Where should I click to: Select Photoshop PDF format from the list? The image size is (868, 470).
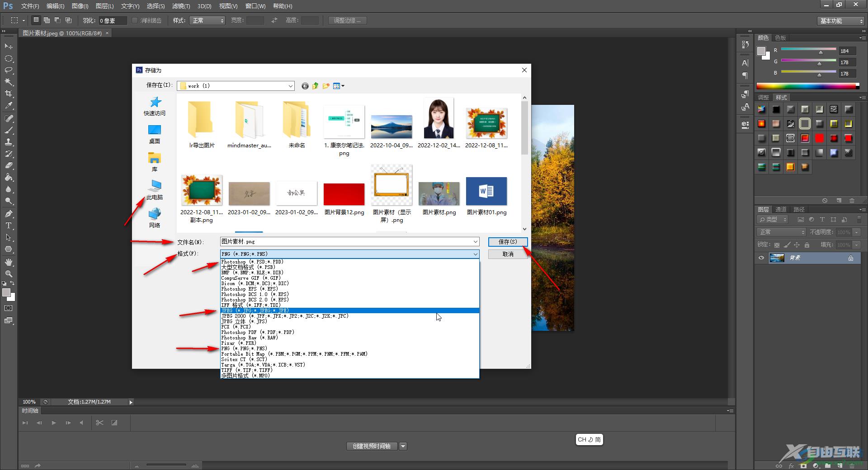coord(349,332)
